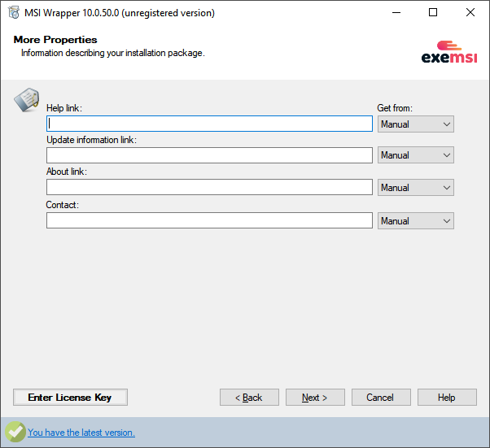Click the Enter License Key button
Viewport: 490px width, 448px height.
tap(70, 397)
